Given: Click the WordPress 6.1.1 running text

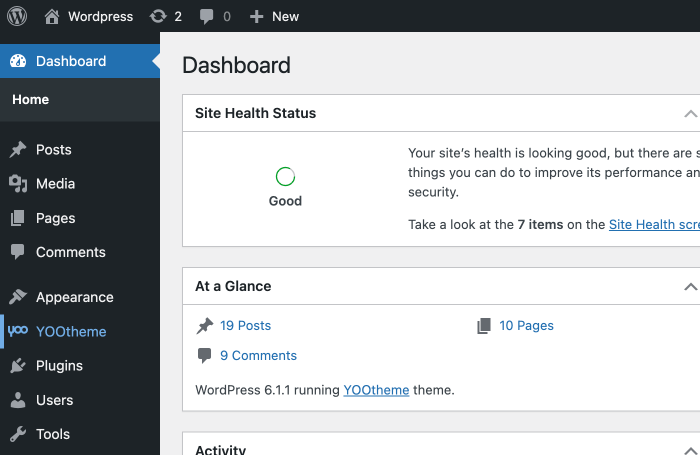Looking at the screenshot, I should [267, 390].
